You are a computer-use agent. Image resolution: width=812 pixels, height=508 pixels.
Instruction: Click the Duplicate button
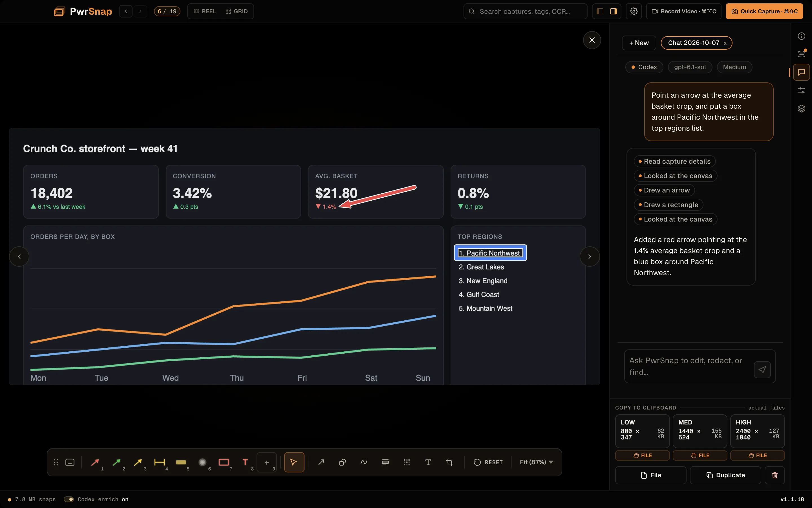[725, 475]
